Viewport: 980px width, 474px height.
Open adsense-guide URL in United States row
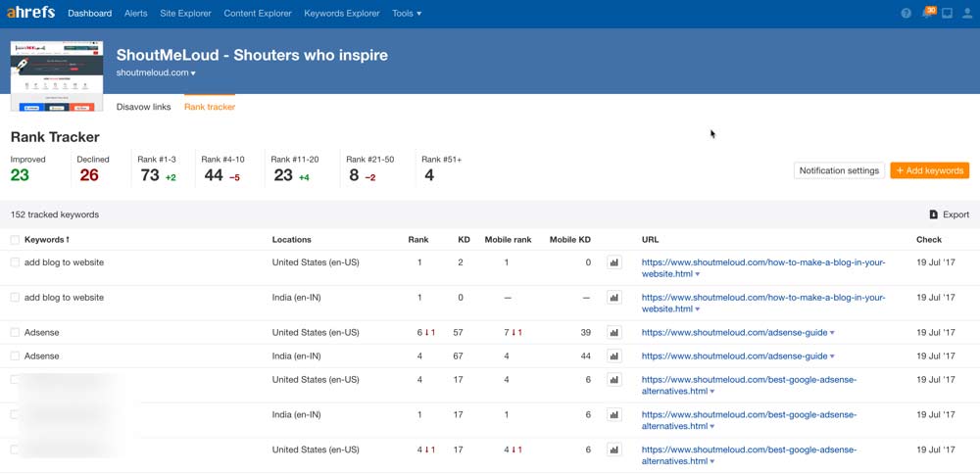[734, 333]
